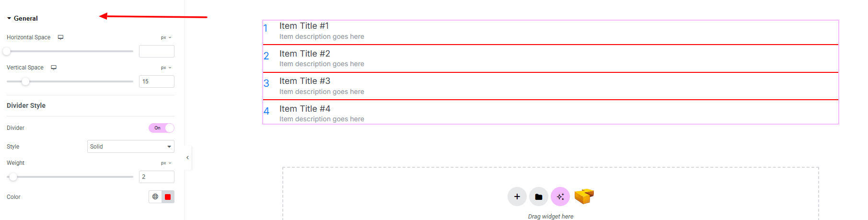Click the Weight value input field
Viewport: 868px width, 220px height.
(x=157, y=177)
